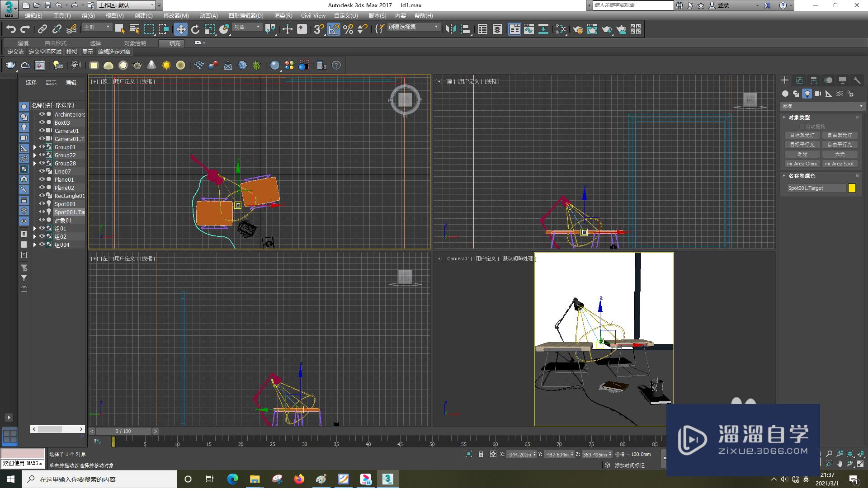
Task: Click Bind to Space Warp icon
Action: [71, 29]
